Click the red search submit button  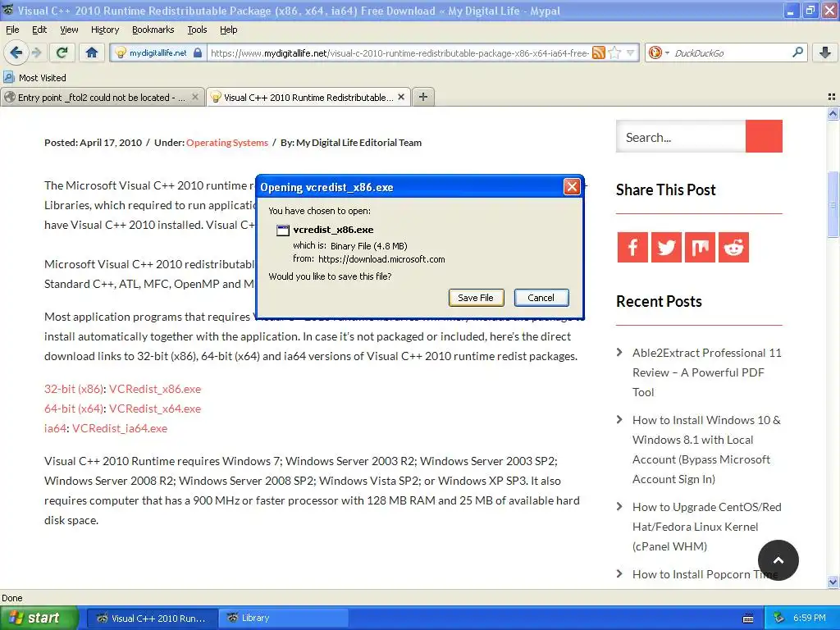764,137
